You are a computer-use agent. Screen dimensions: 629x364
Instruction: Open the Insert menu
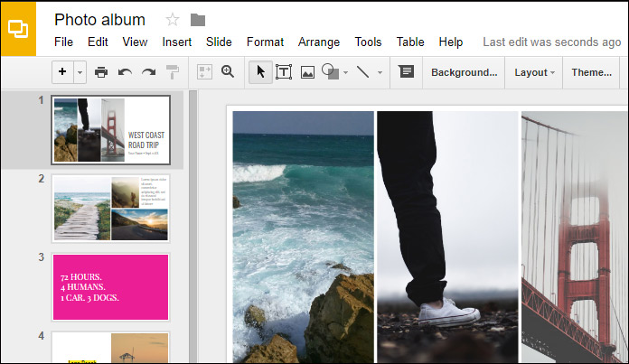[177, 42]
